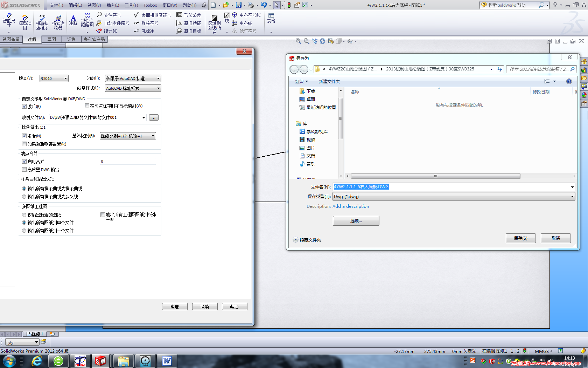Viewport: 588px width, 368px height.
Task: Click the Windows Start button
Action: click(9, 361)
